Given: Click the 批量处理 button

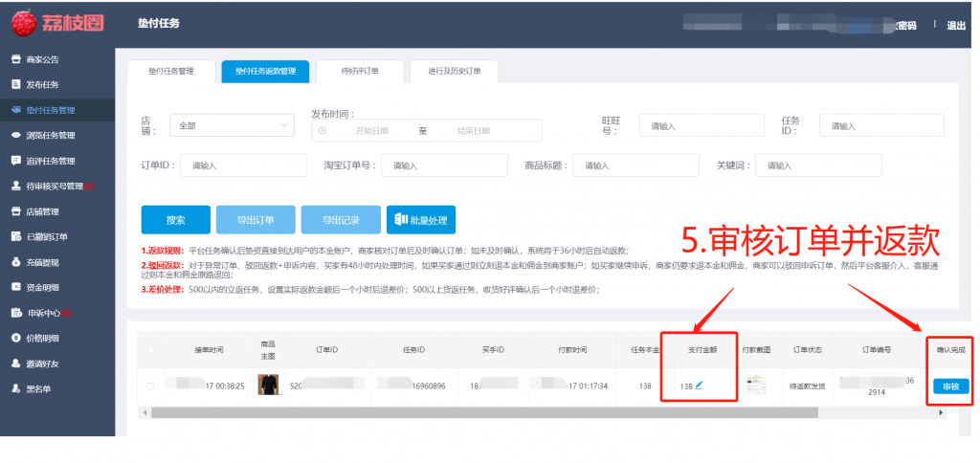Looking at the screenshot, I should [x=421, y=220].
